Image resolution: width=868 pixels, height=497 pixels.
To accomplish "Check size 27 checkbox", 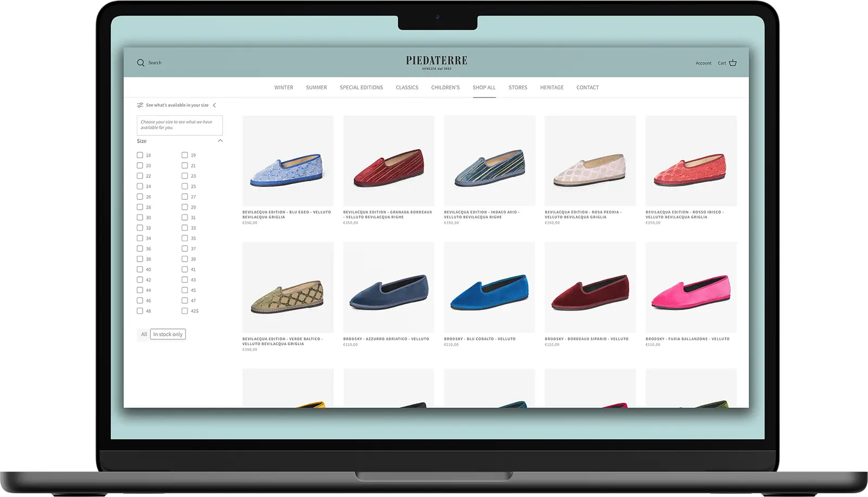I will pos(184,197).
